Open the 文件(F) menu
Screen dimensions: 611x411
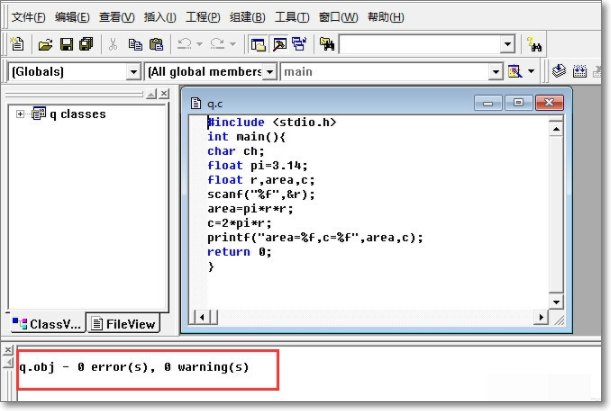28,17
